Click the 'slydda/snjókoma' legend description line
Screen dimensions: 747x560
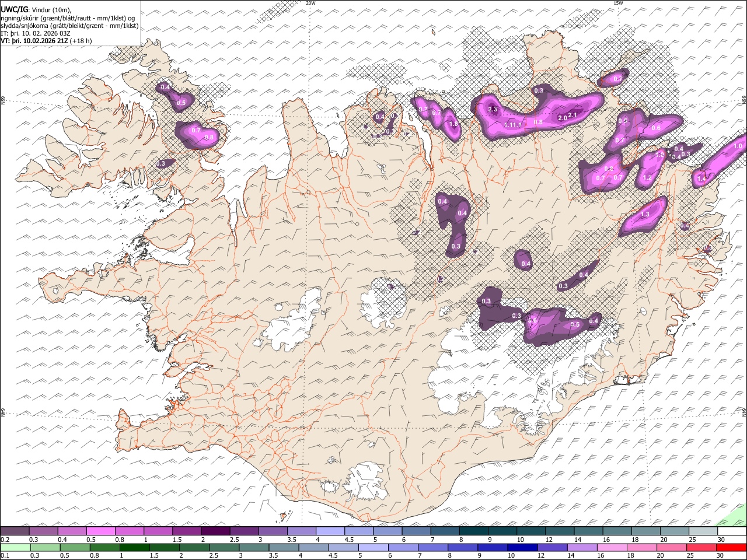point(69,26)
